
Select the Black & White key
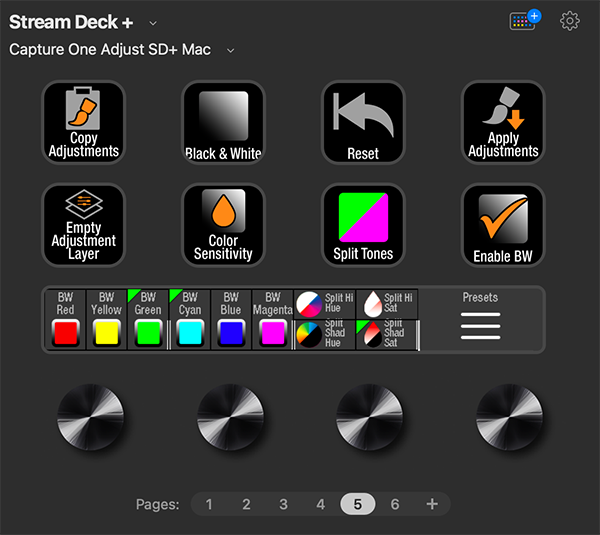click(223, 122)
